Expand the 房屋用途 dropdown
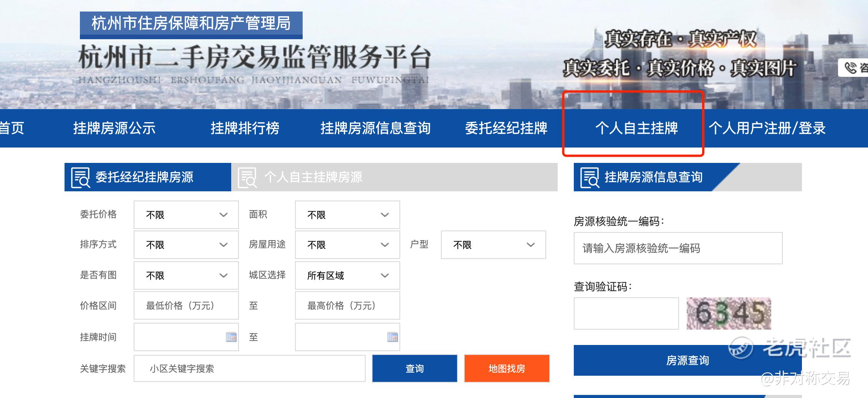868x398 pixels. [348, 245]
